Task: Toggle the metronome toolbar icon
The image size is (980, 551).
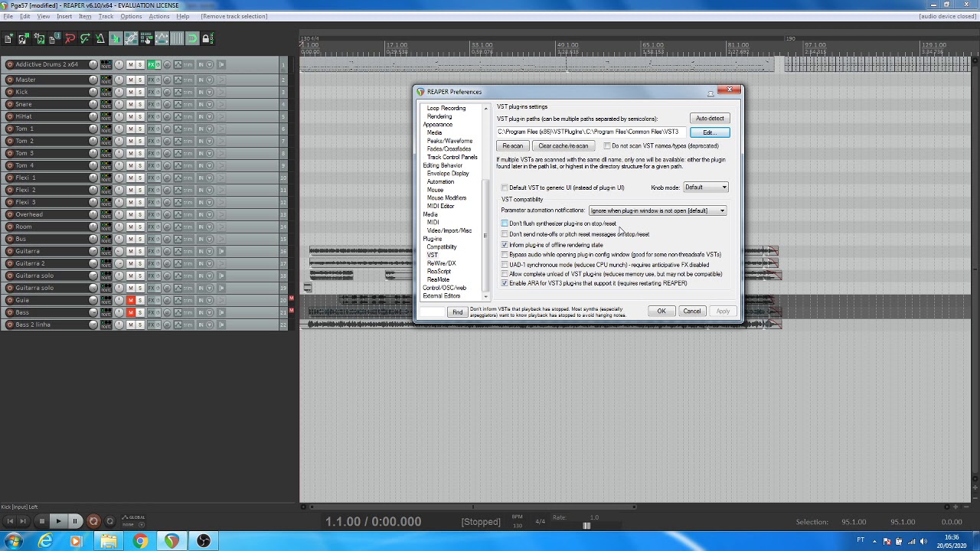Action: [x=100, y=38]
